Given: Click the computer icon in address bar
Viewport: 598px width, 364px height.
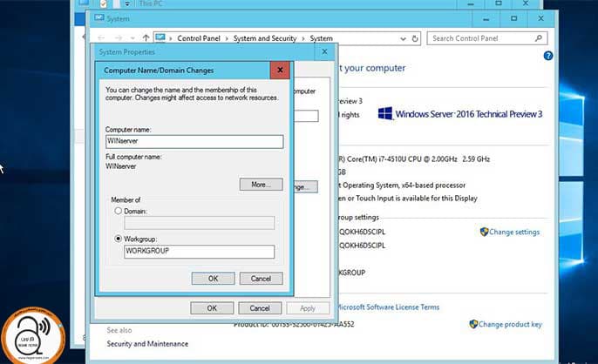Looking at the screenshot, I should click(x=160, y=37).
